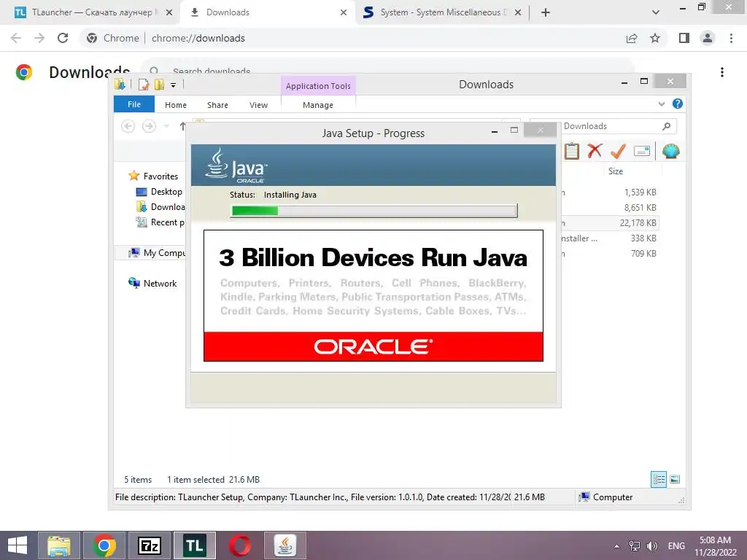This screenshot has width=747, height=560.
Task: Switch to the Share ribbon tab
Action: 217,105
